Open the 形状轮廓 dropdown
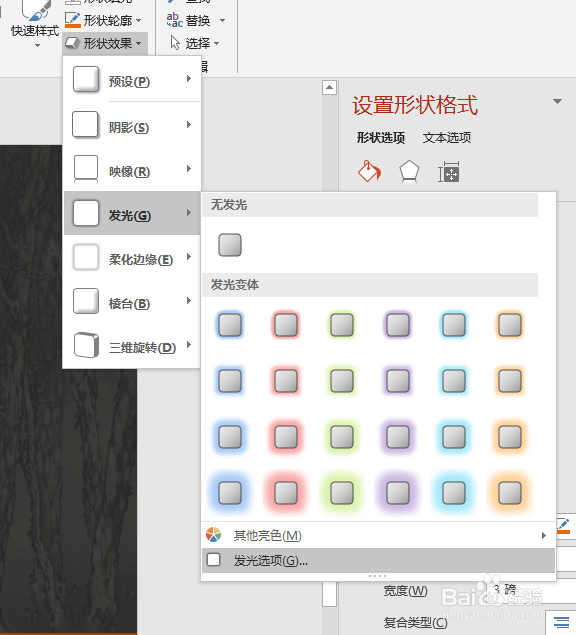Screen dimensions: 576x635 103,20
